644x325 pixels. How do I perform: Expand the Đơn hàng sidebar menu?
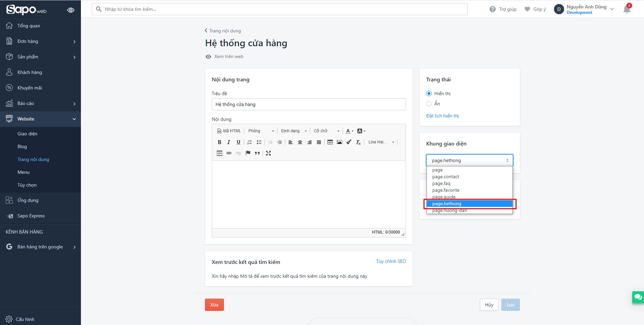pos(40,41)
